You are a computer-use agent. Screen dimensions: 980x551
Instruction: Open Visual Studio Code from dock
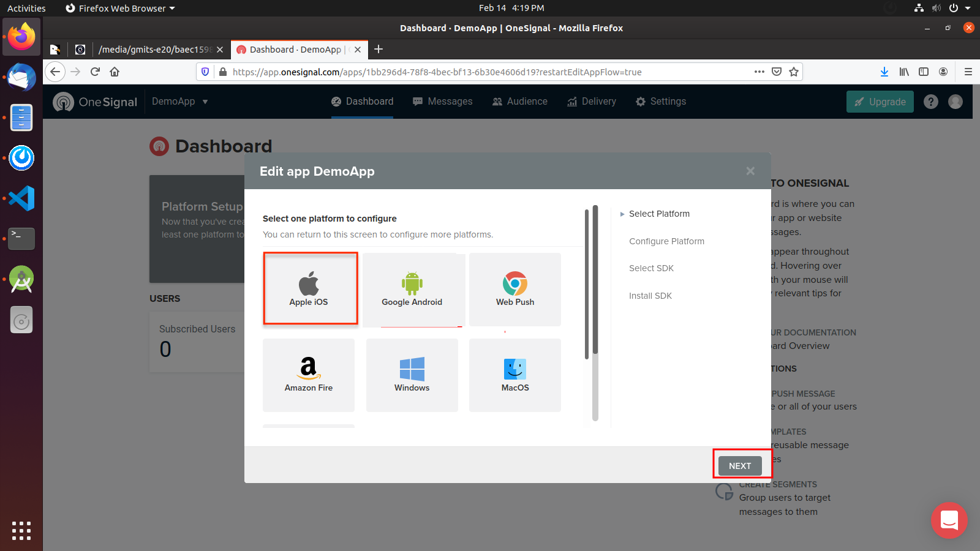coord(21,198)
